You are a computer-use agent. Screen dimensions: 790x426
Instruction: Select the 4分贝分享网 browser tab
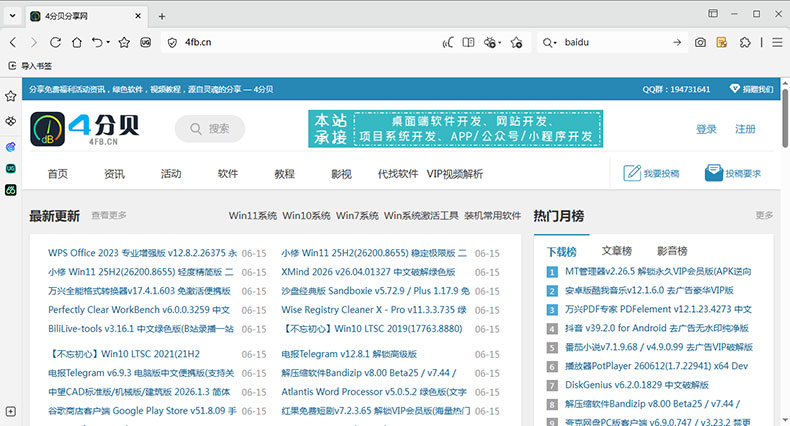coord(86,17)
